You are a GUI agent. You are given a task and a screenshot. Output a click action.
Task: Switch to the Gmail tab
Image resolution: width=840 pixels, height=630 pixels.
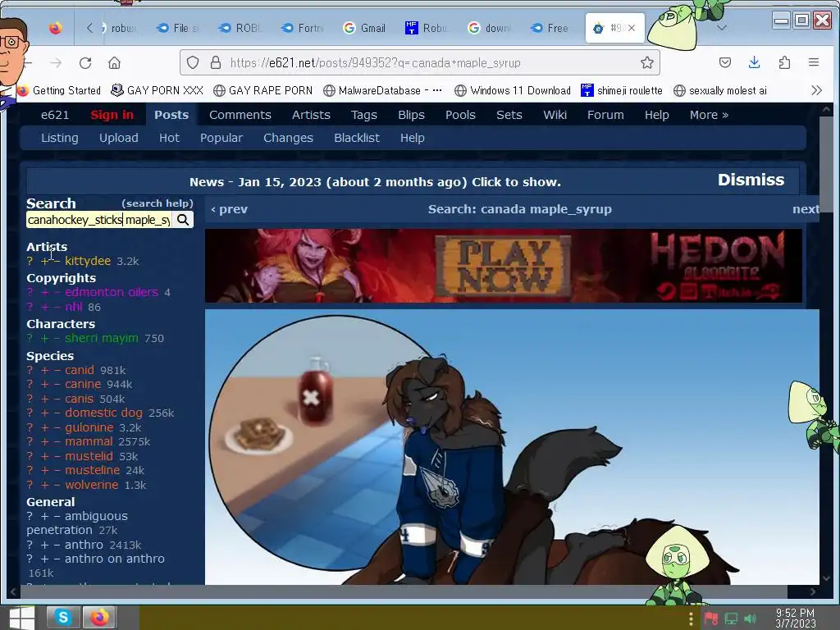tap(365, 28)
